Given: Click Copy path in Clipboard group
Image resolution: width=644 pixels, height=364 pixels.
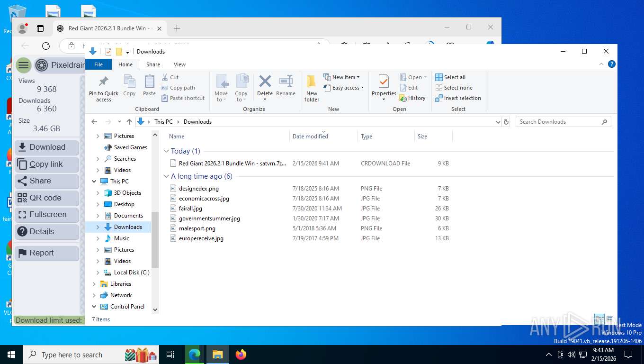Looking at the screenshot, I should tap(178, 88).
